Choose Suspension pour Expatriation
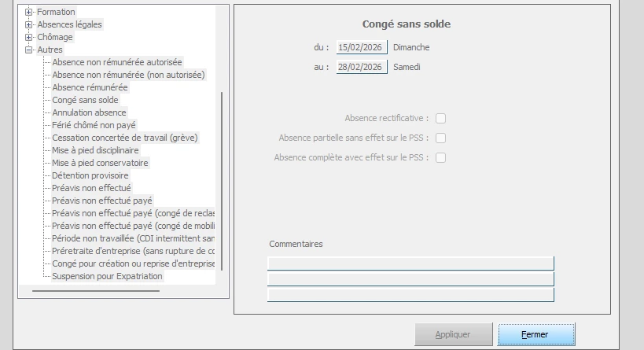The image size is (644, 350). [x=107, y=276]
